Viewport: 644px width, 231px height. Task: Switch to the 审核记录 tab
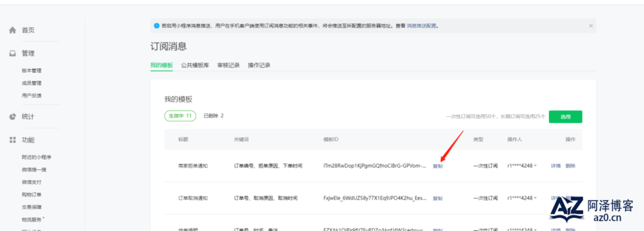[x=228, y=65]
